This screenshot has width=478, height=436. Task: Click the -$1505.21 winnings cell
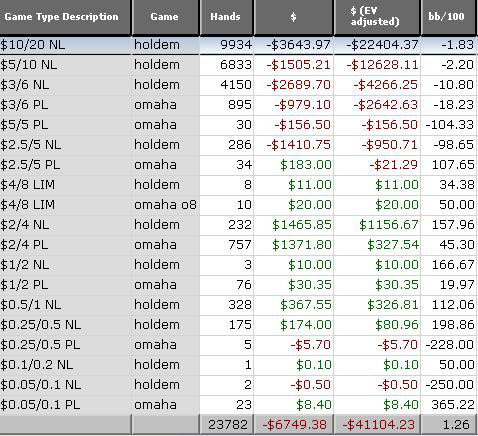tap(294, 65)
